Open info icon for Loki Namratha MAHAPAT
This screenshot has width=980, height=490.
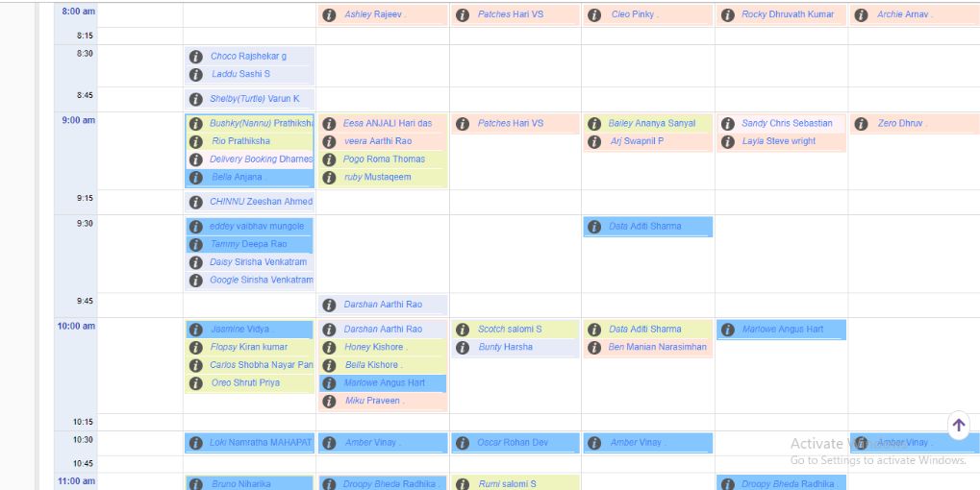point(195,443)
